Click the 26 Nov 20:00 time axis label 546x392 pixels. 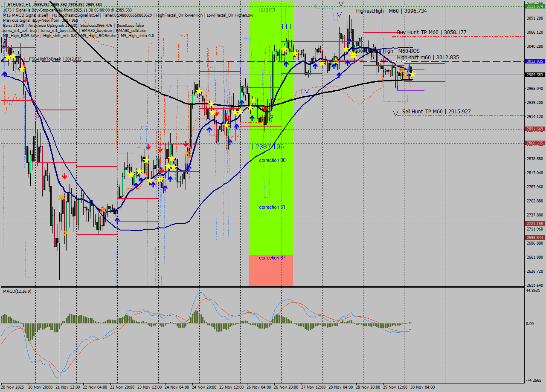click(286, 387)
